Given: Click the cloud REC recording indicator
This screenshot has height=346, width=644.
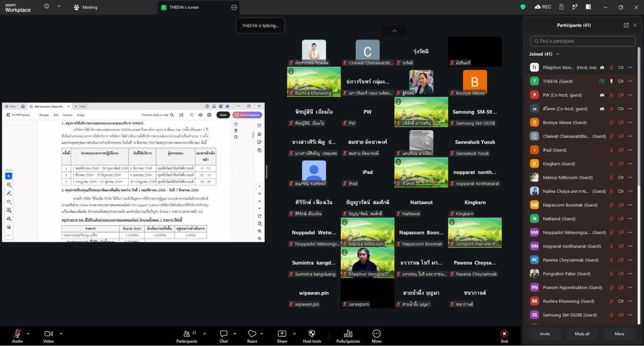Looking at the screenshot, I should 543,7.
